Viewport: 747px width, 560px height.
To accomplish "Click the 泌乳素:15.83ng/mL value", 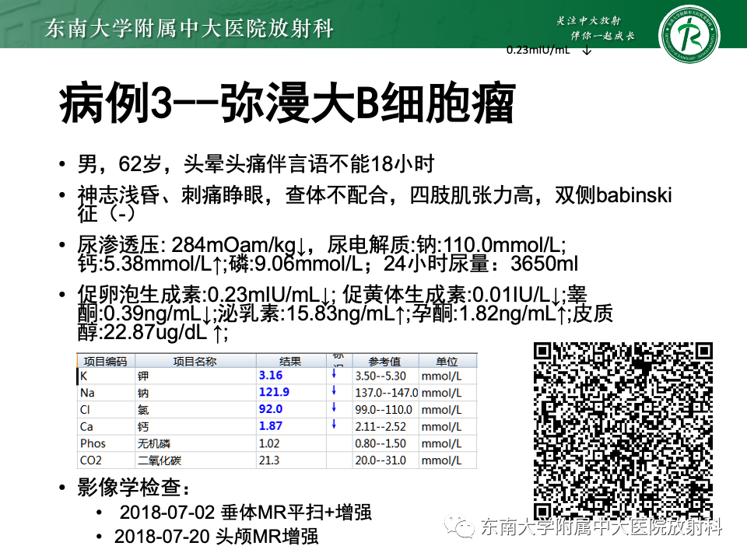I will (x=310, y=313).
